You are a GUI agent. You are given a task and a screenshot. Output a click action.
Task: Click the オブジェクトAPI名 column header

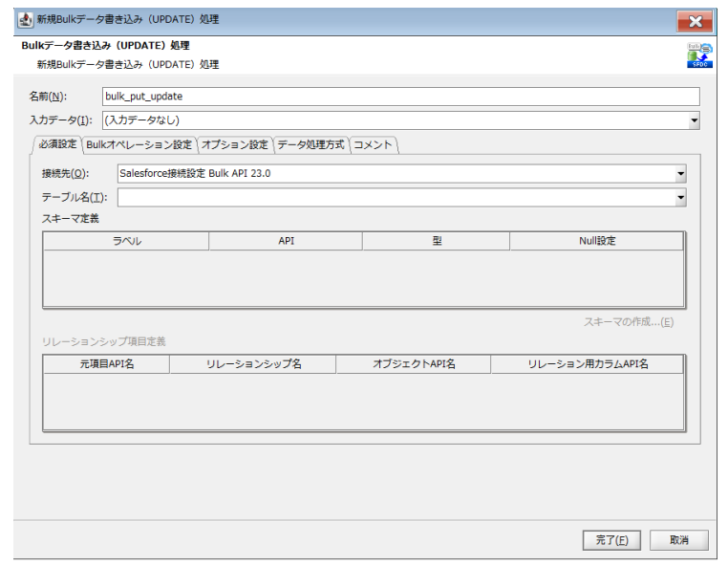click(414, 364)
